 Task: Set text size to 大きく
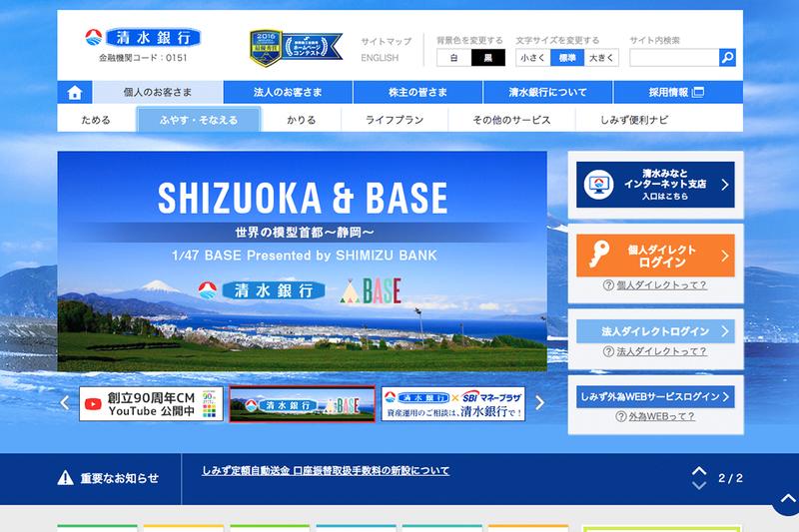click(602, 58)
